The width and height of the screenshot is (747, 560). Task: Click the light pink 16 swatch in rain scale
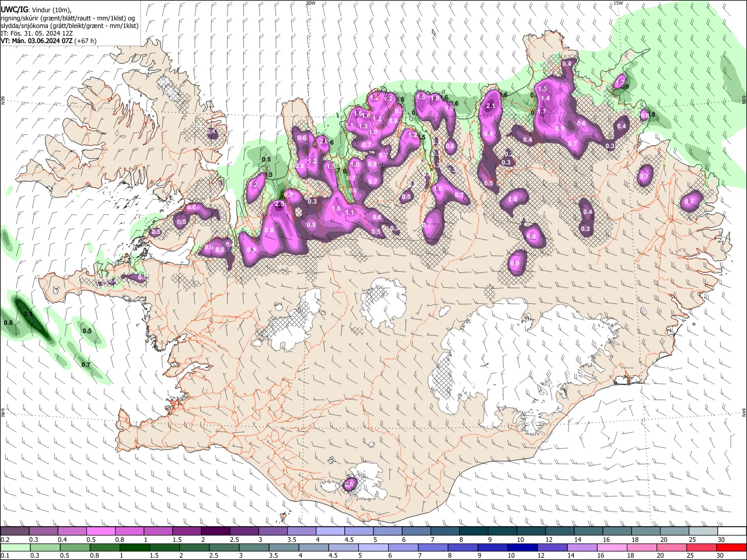[x=612, y=548]
